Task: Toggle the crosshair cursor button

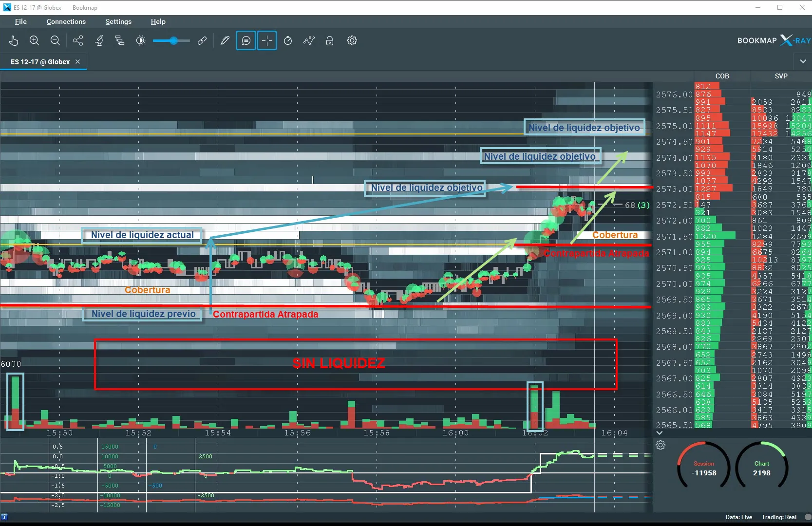Action: pyautogui.click(x=267, y=41)
